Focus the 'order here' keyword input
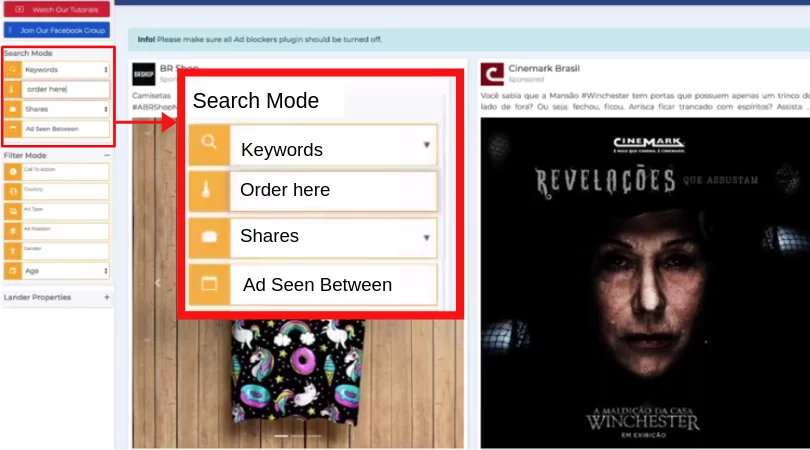Viewport: 810px width, 450px height. (x=66, y=89)
